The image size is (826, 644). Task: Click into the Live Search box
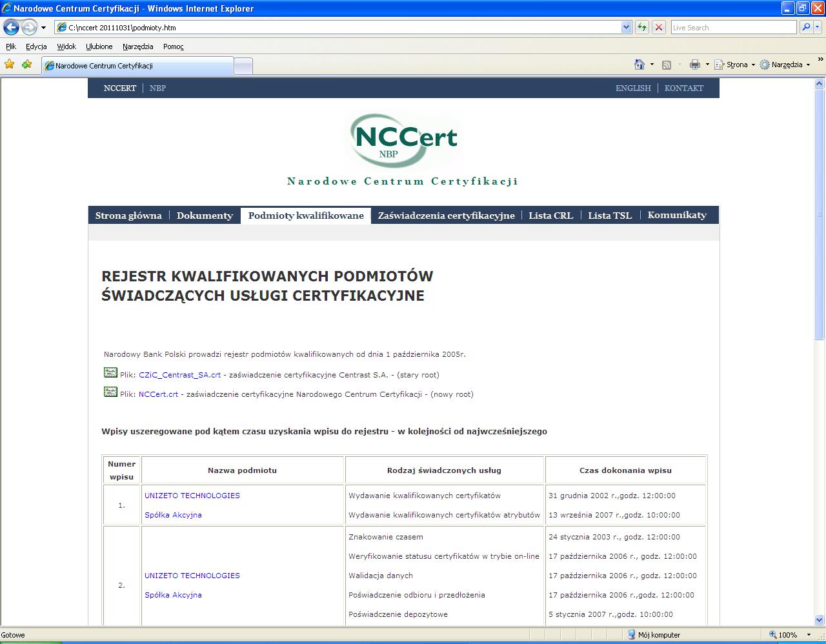click(734, 27)
